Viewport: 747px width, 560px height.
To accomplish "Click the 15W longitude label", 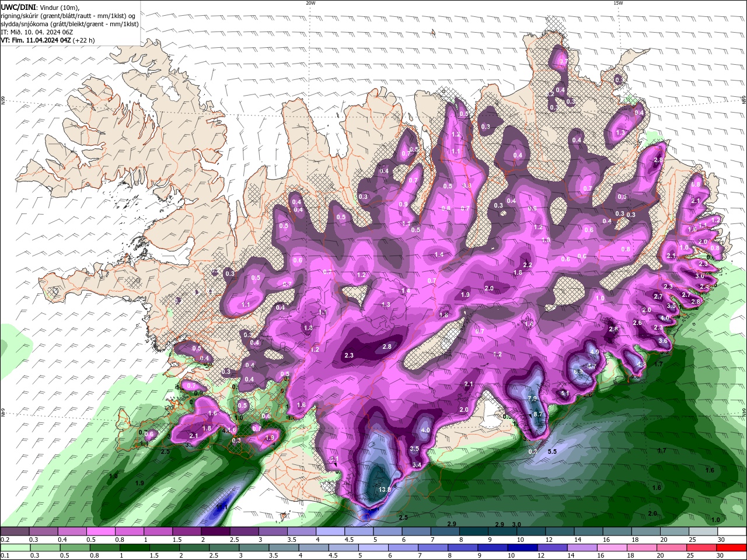I will click(x=618, y=3).
